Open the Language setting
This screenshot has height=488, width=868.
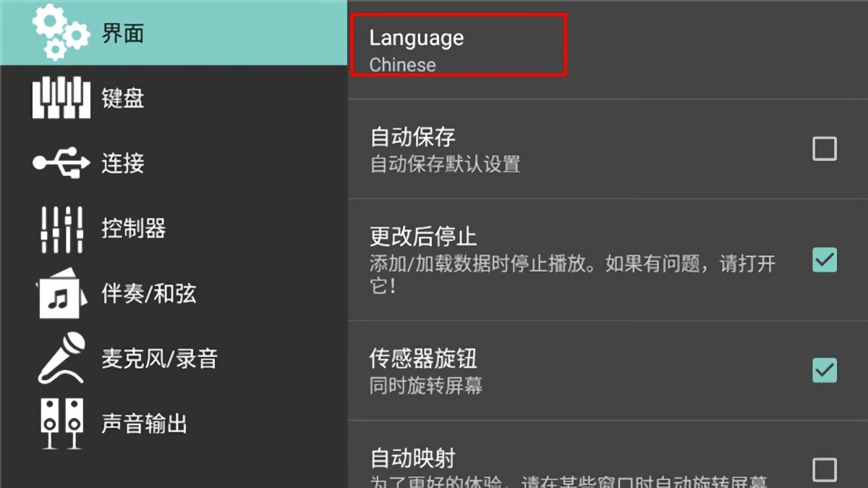pos(608,50)
